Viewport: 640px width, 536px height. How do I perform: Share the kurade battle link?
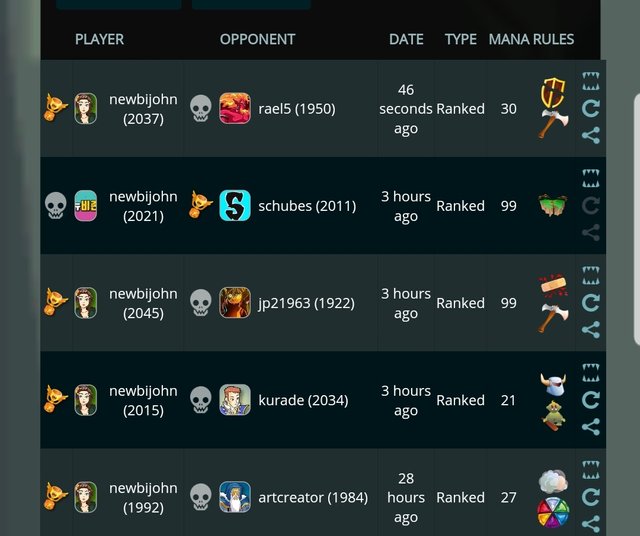tap(591, 427)
